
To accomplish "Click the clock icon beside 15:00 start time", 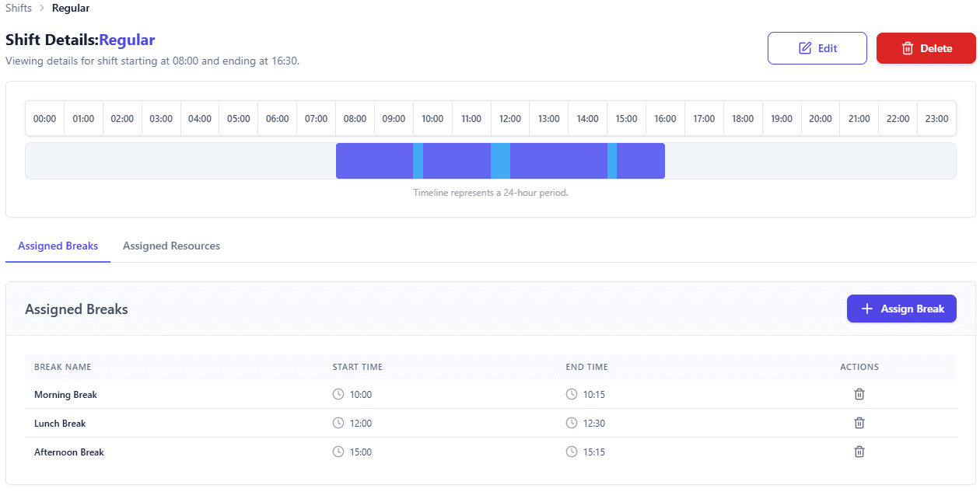I will [x=338, y=452].
